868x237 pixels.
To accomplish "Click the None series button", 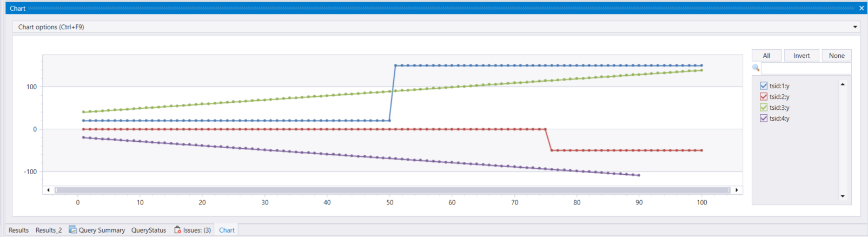I will [837, 55].
